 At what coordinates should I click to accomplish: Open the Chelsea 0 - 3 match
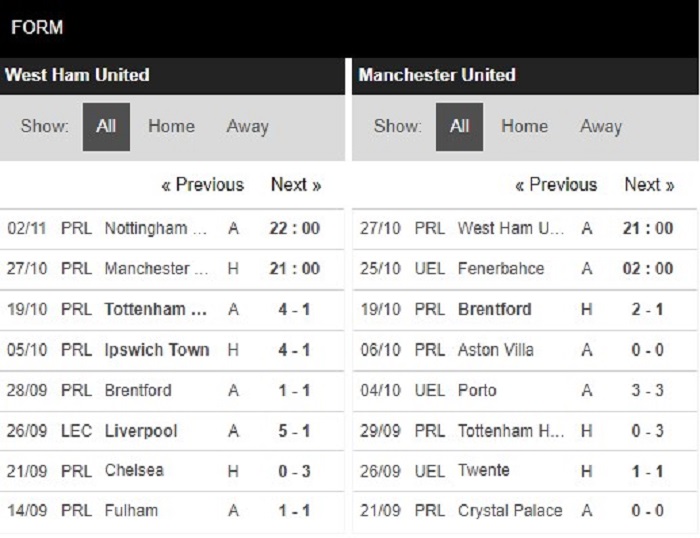172,471
